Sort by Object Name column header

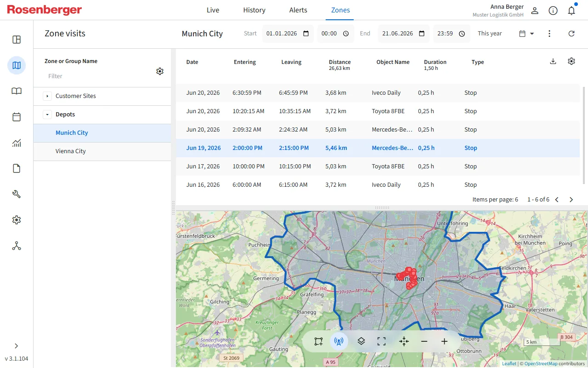(x=393, y=62)
